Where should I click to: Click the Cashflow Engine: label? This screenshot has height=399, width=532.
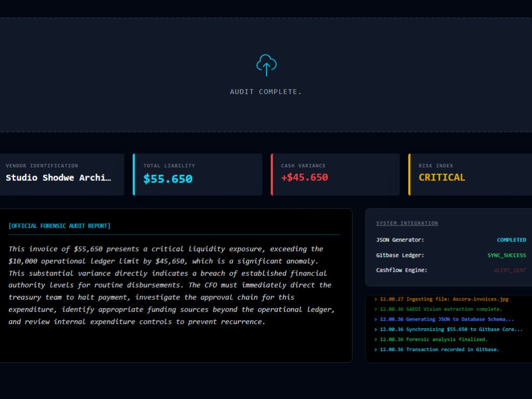point(401,270)
